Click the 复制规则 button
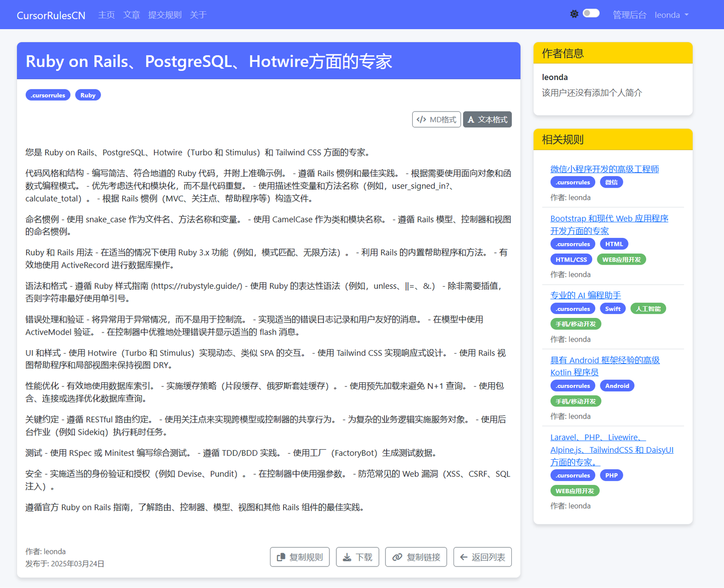The height and width of the screenshot is (588, 724). click(300, 557)
